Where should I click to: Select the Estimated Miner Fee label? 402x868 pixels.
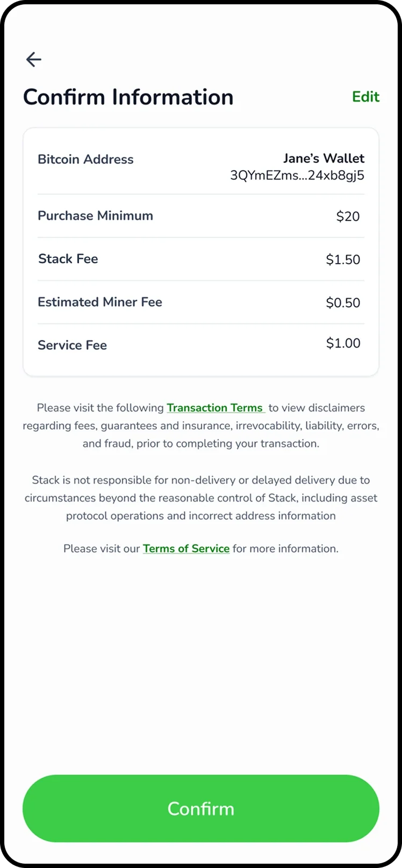[x=99, y=302]
